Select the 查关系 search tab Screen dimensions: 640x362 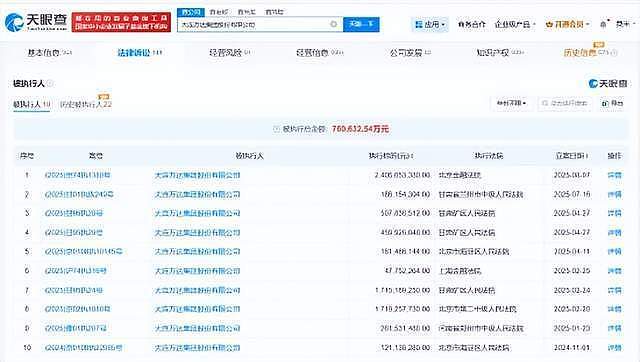coord(247,12)
